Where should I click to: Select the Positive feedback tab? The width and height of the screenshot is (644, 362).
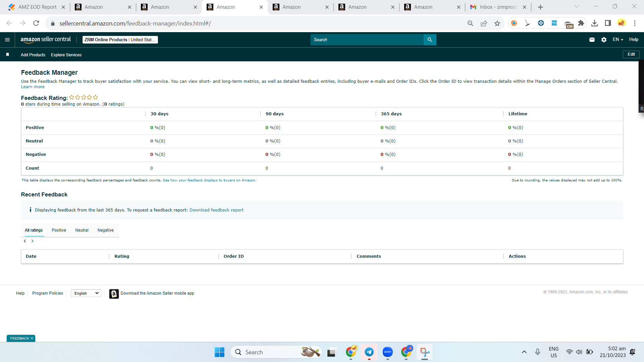coord(59,230)
